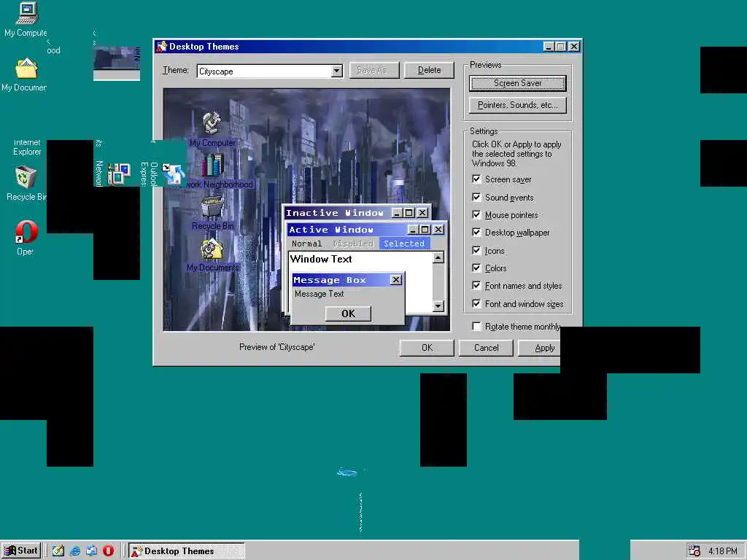Click Normal menu item in preview window

(307, 244)
